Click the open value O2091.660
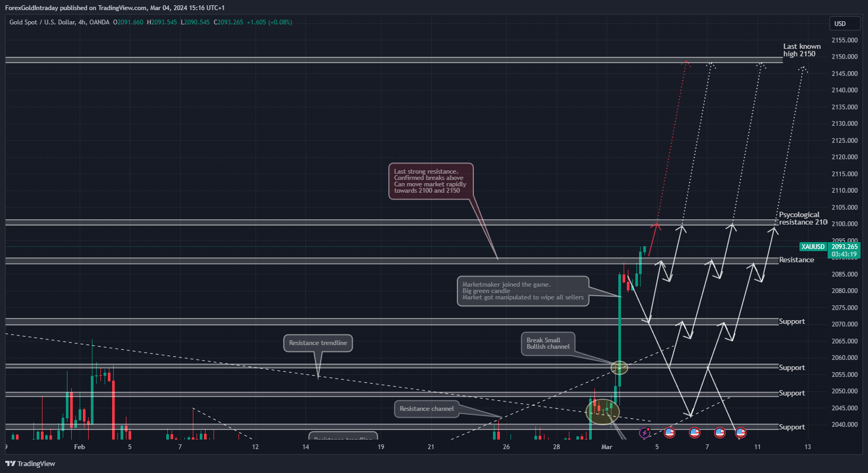868x473 pixels. (128, 22)
